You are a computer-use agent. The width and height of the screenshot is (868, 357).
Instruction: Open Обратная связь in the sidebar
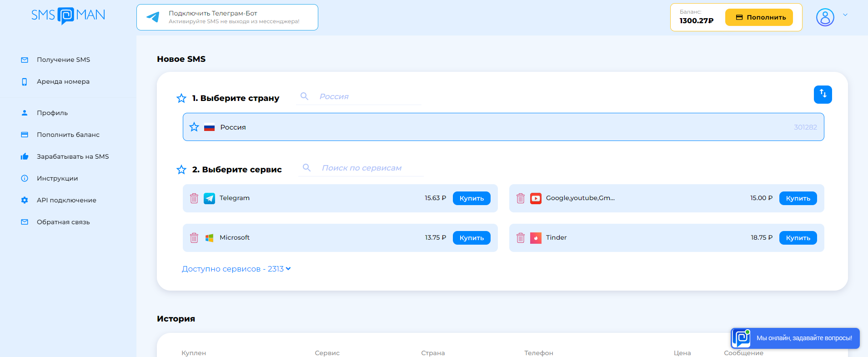(63, 222)
